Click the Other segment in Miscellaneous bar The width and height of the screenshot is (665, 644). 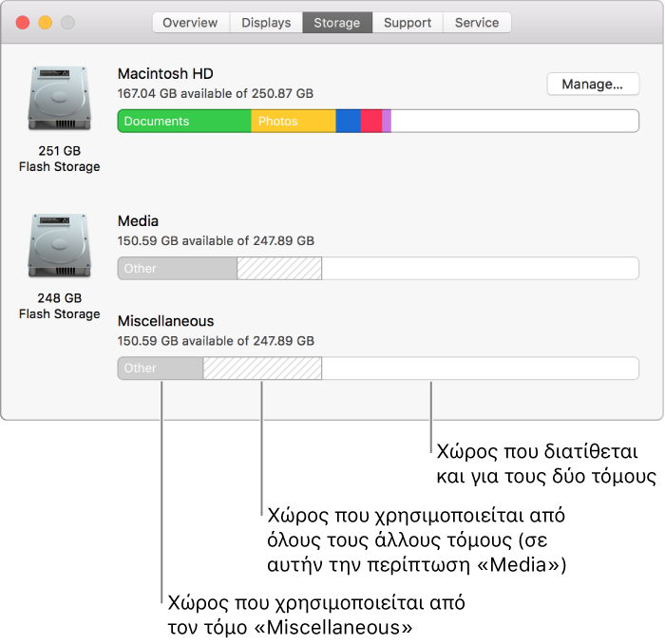click(x=161, y=369)
